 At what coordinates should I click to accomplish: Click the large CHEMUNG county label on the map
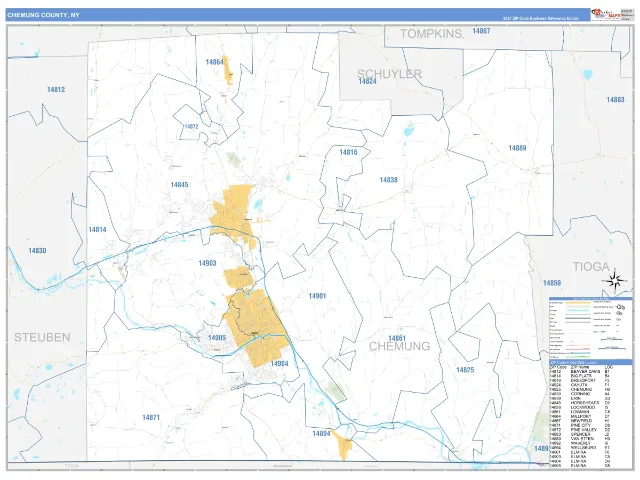coord(399,346)
